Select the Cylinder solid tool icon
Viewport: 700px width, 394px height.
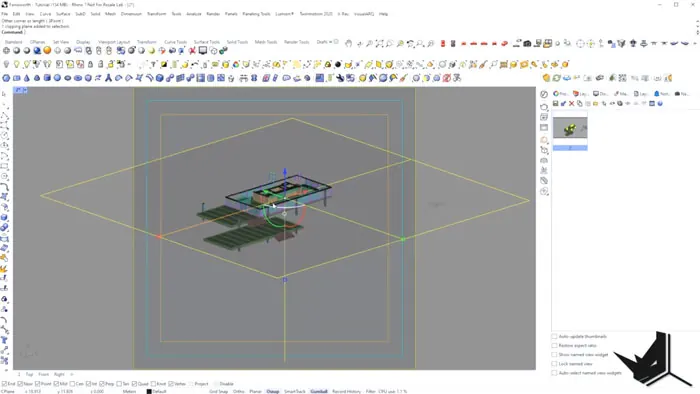coord(47,78)
